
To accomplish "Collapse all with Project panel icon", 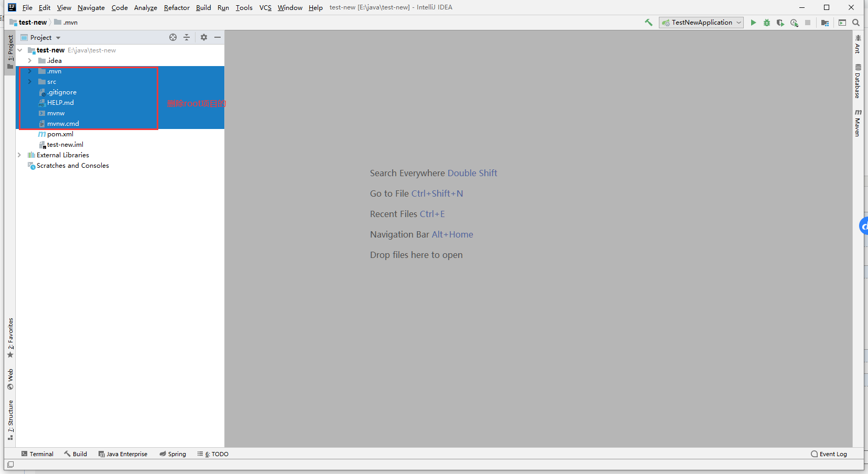I will click(x=187, y=37).
